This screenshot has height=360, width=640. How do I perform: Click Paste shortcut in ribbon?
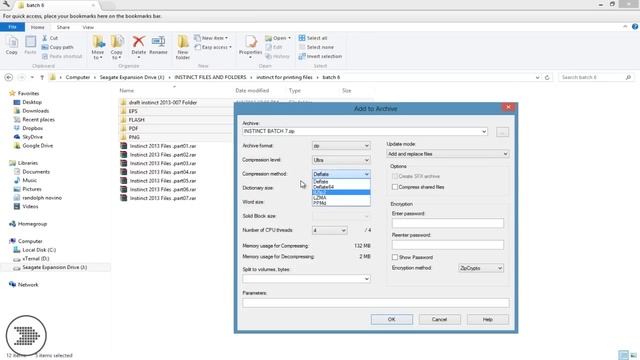(62, 56)
